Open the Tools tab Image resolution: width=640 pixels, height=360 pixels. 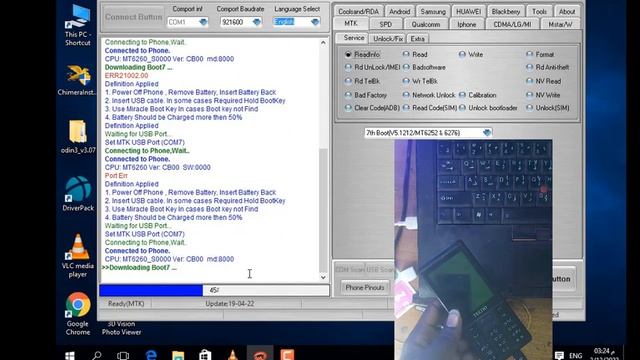point(539,11)
